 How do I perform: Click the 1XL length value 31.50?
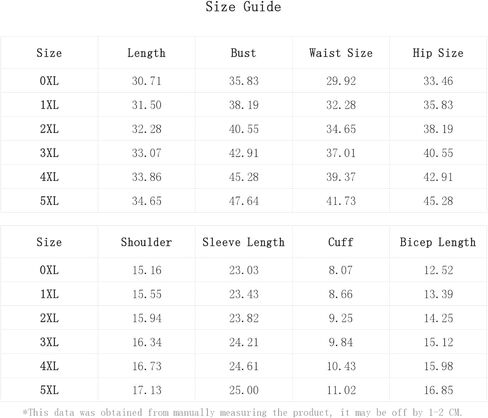tap(146, 105)
